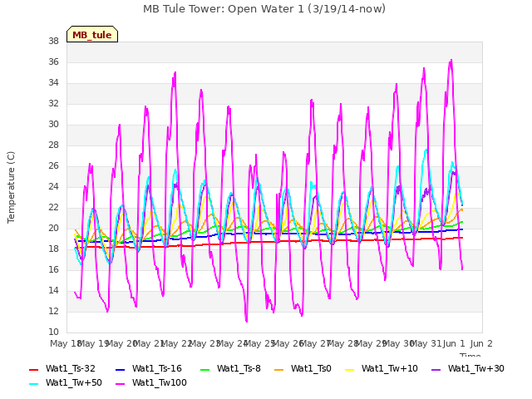This screenshot has width=532, height=399.
Task: Click the 10 y-axis tick label
Action: tap(53, 332)
